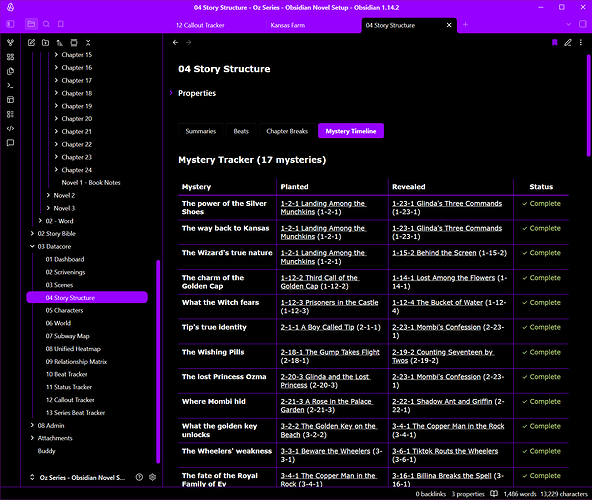The height and width of the screenshot is (500, 592).
Task: Navigate forward with the right arrow
Action: (188, 42)
